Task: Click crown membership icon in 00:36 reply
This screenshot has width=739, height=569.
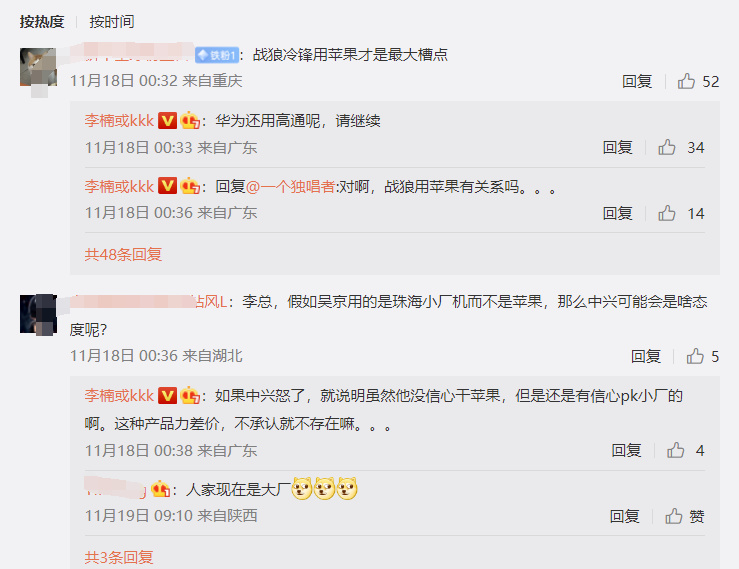Action: (190, 187)
